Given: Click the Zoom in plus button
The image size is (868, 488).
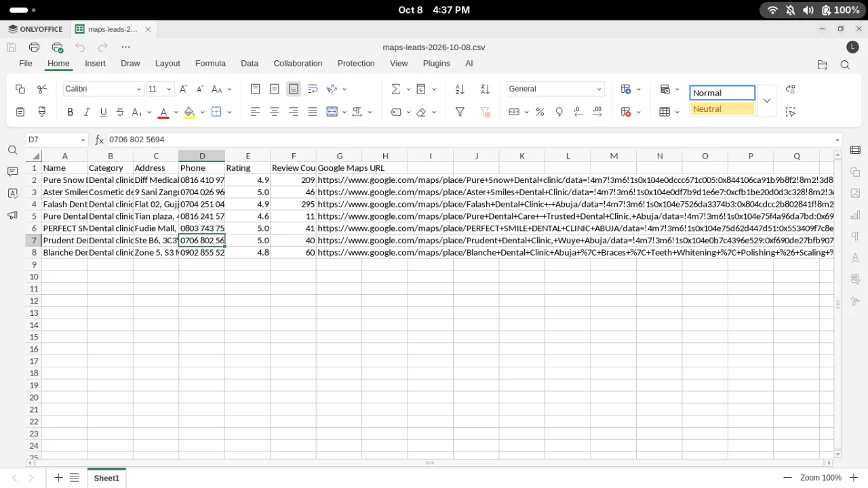Looking at the screenshot, I should coord(854,478).
